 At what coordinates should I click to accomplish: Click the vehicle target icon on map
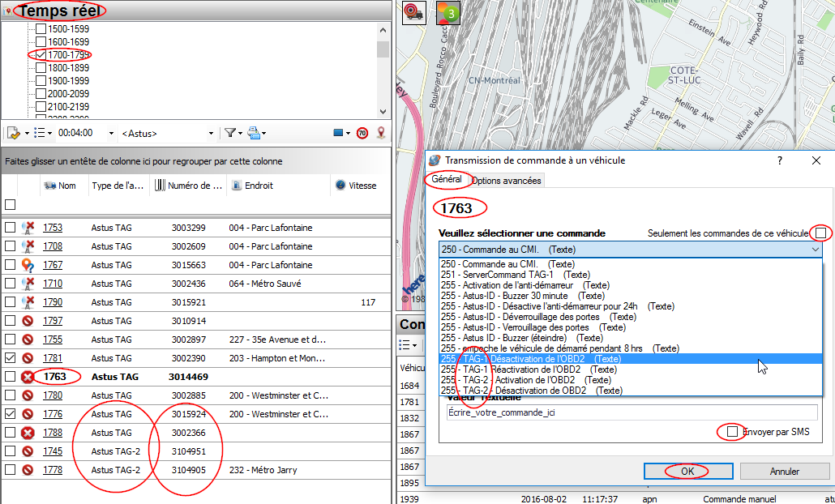(x=414, y=13)
